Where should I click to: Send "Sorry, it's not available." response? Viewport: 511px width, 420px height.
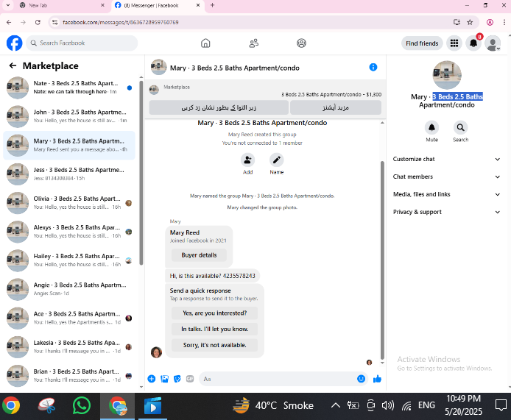[x=214, y=345]
